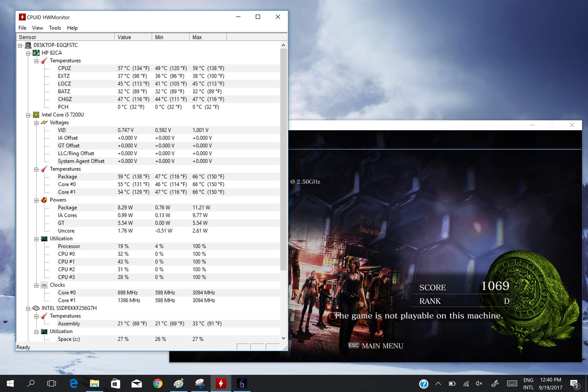Open the Tools menu

click(55, 28)
